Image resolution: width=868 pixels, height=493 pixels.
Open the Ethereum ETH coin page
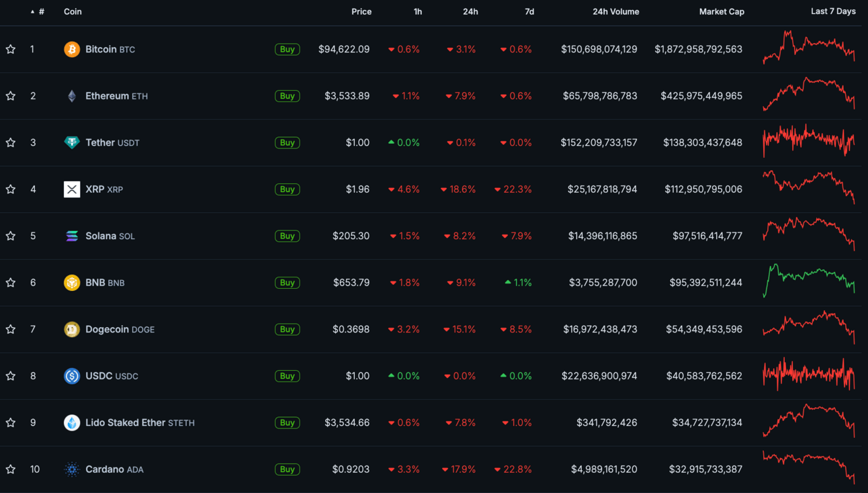(117, 96)
